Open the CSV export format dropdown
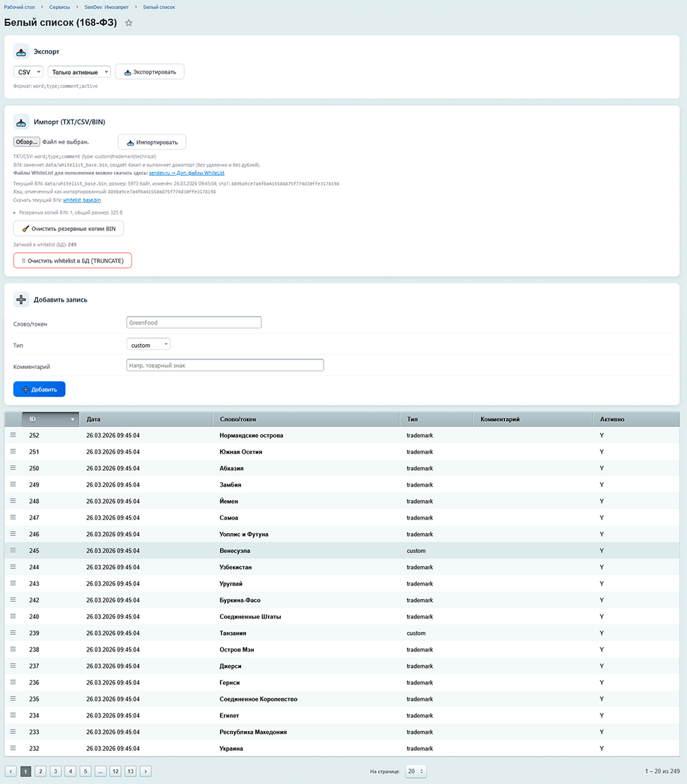 tap(28, 72)
